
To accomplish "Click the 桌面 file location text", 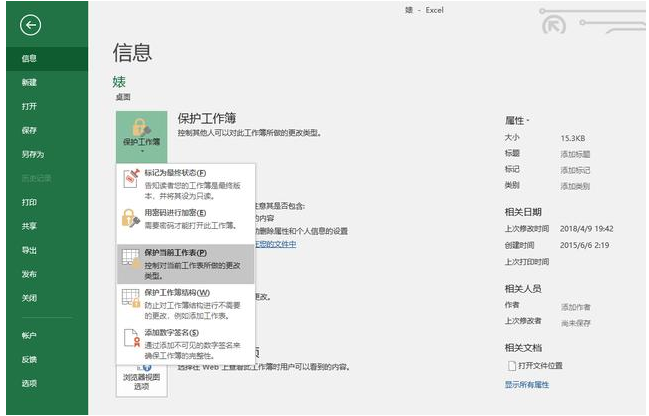I will click(x=123, y=97).
